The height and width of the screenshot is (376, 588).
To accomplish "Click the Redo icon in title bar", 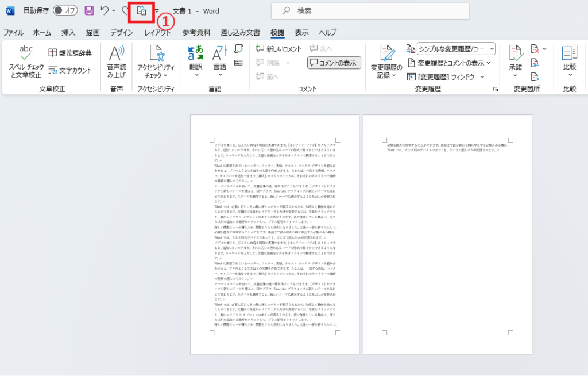I will click(125, 11).
